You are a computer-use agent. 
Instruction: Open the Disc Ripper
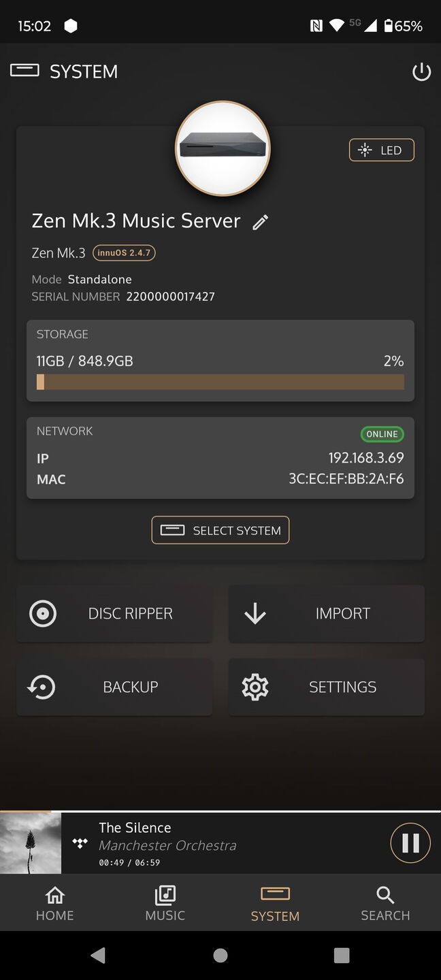coord(114,613)
